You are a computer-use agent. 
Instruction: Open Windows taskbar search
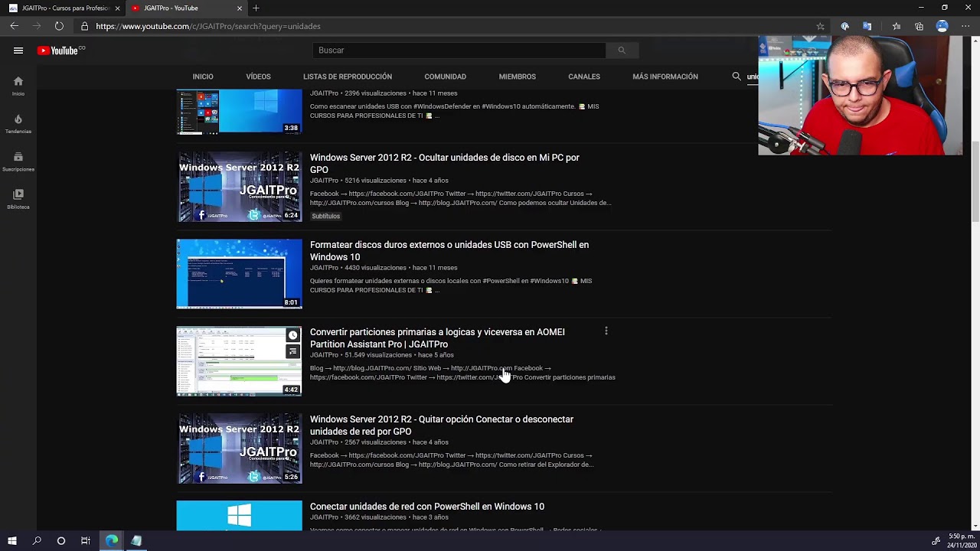pyautogui.click(x=37, y=541)
